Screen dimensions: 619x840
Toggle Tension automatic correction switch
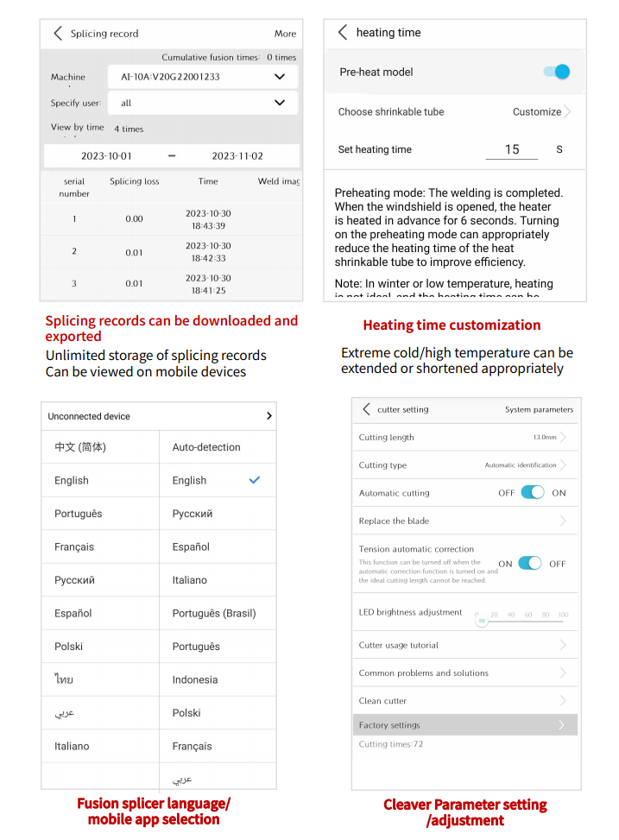[x=530, y=564]
